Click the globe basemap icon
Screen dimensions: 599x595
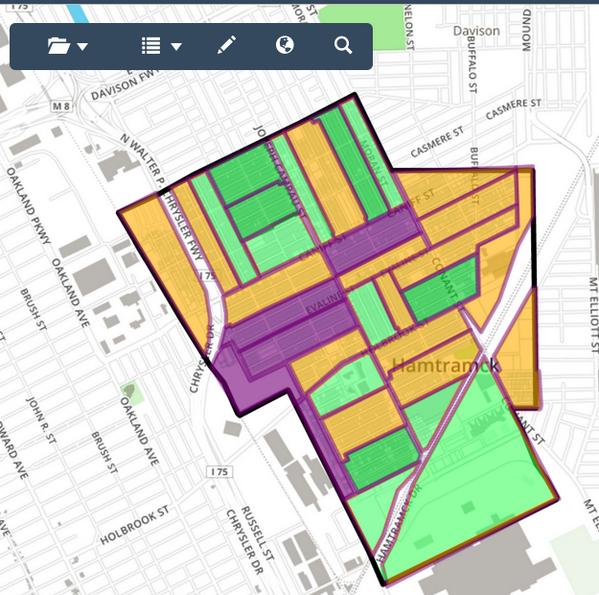click(x=285, y=45)
